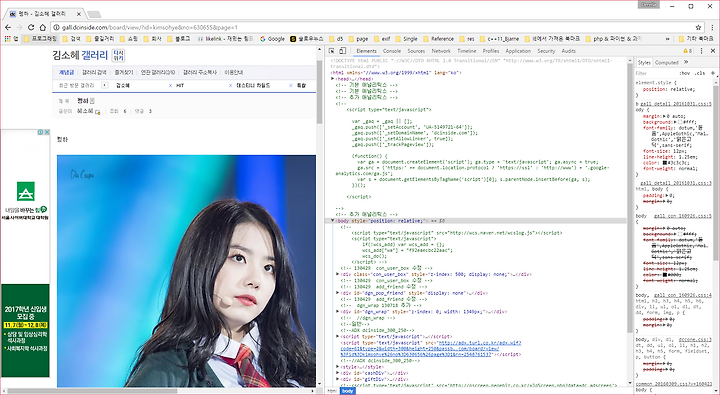Click the posted photo of the girl

coord(186,271)
